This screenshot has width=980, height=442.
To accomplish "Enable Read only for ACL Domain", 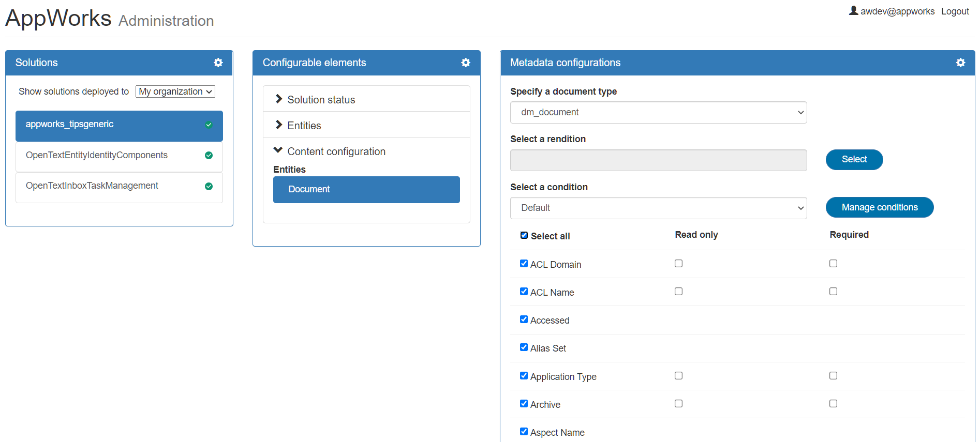I will [678, 264].
